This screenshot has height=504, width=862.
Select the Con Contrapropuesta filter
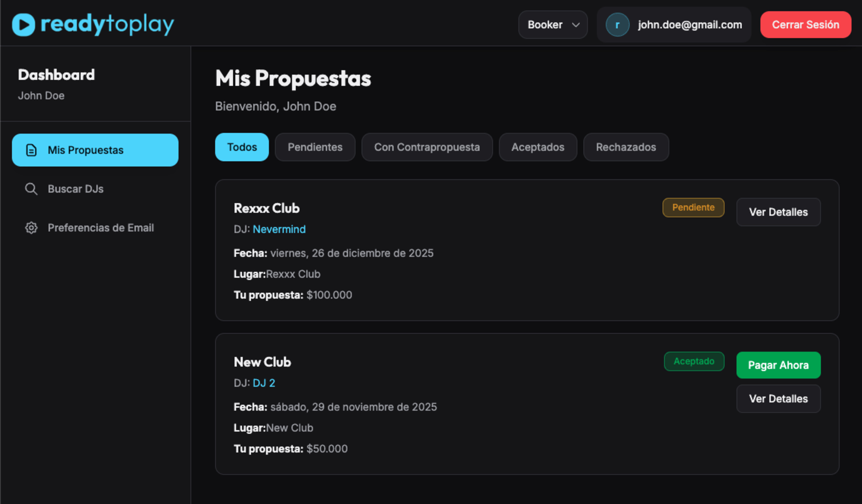pyautogui.click(x=427, y=147)
